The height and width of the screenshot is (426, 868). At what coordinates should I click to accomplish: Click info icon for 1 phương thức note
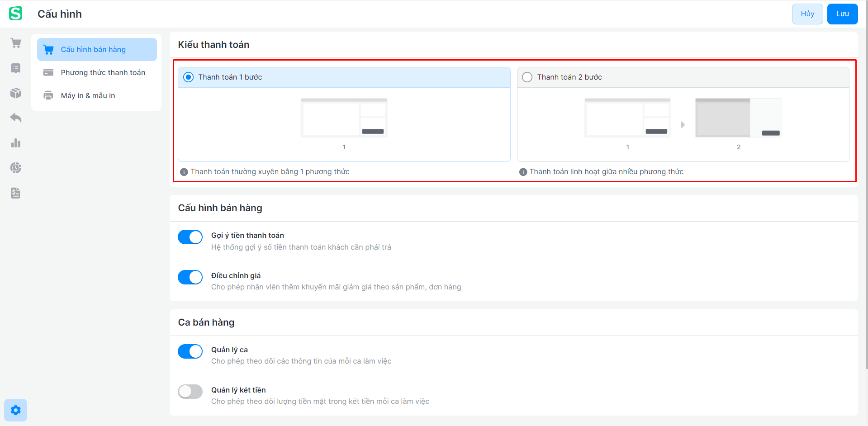[x=184, y=172]
